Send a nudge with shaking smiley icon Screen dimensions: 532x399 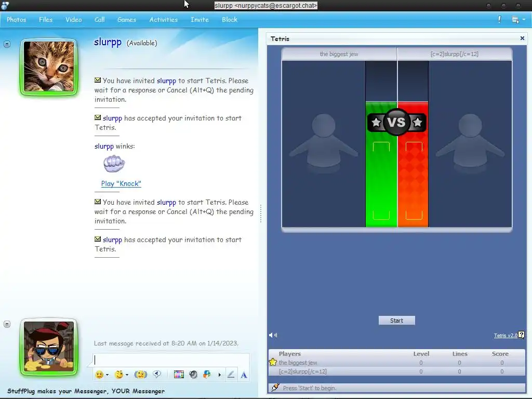140,375
